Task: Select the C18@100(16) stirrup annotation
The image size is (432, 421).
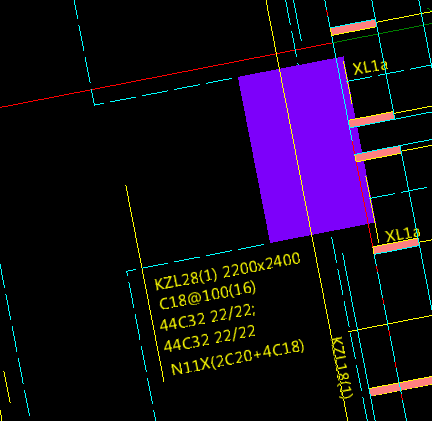Action: click(x=207, y=295)
